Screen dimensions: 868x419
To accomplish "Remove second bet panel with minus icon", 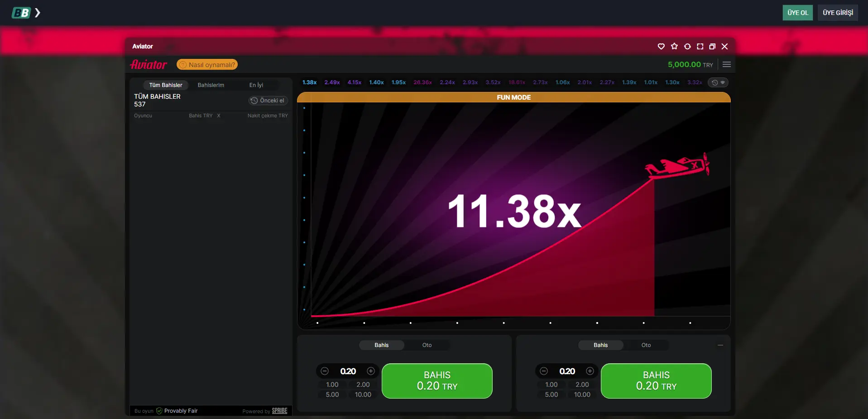I will click(720, 345).
